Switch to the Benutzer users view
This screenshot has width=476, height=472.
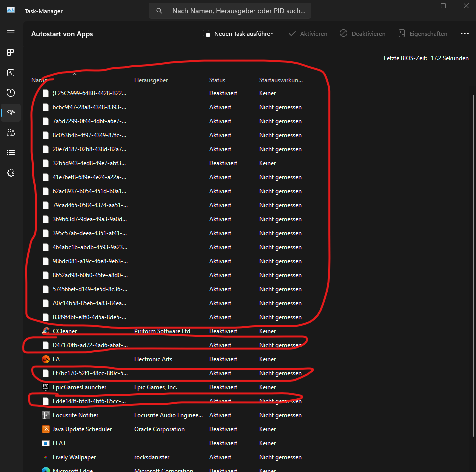pos(11,132)
